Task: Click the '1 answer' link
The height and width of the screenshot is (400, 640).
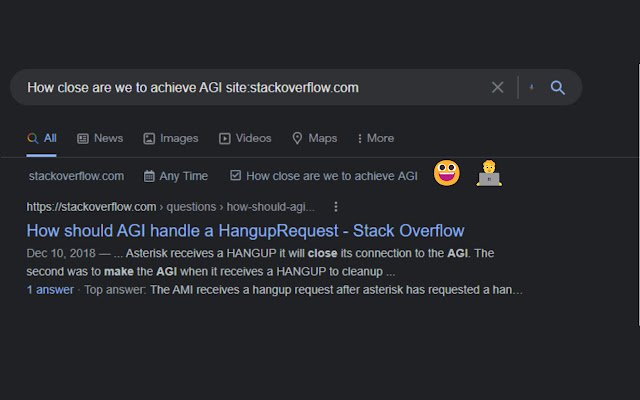Action: 50,290
